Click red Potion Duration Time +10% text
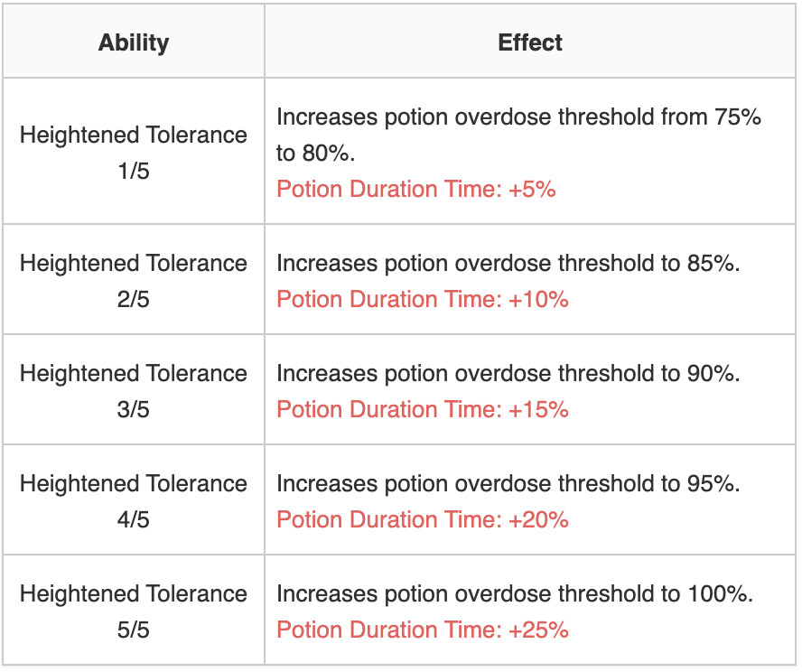Image resolution: width=802 pixels, height=672 pixels. 422,299
